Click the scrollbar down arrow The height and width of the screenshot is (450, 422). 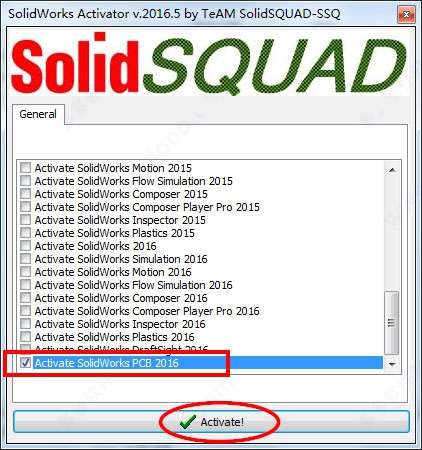[392, 364]
